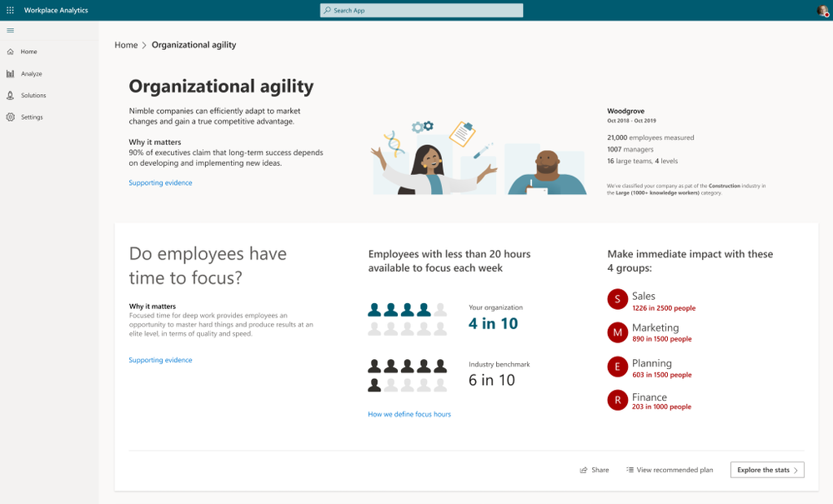
Task: Click the Analyze chart icon
Action: pos(10,74)
